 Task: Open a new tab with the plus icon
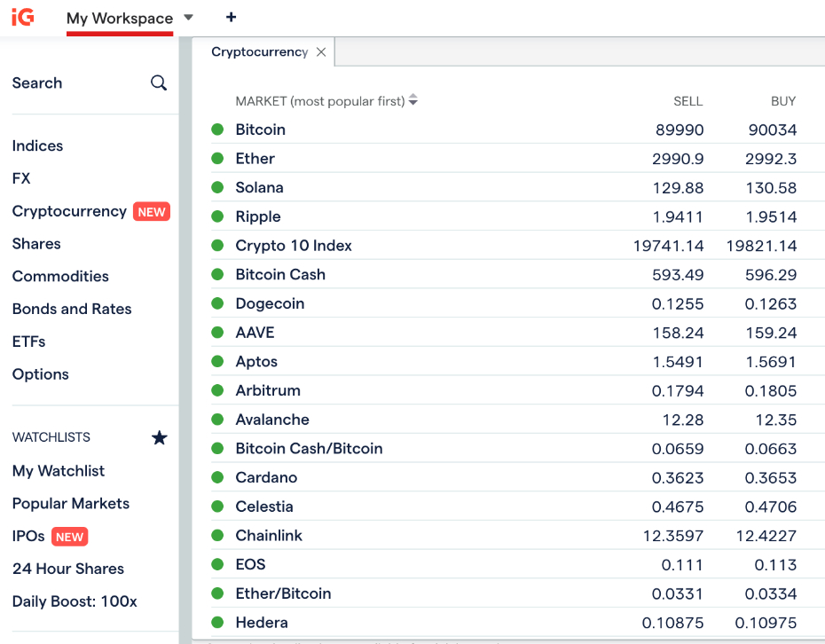tap(231, 17)
